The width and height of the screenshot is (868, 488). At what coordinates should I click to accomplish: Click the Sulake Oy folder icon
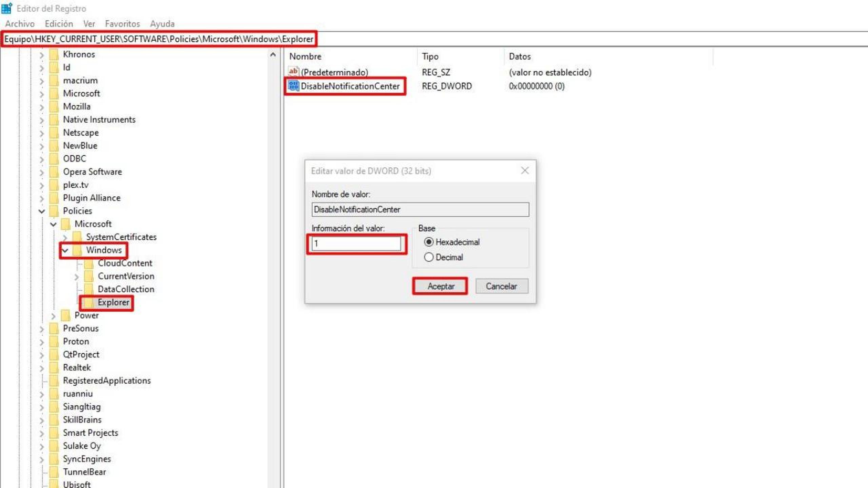click(54, 446)
